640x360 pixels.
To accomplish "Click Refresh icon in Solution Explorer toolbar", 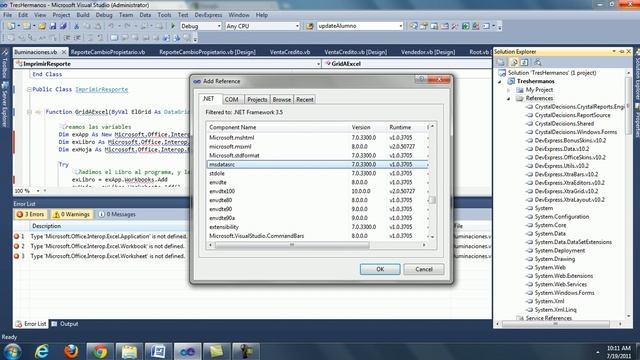I will click(524, 62).
